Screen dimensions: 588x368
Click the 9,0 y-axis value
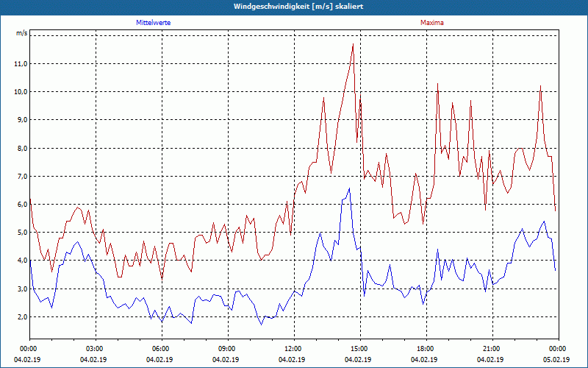click(x=22, y=120)
